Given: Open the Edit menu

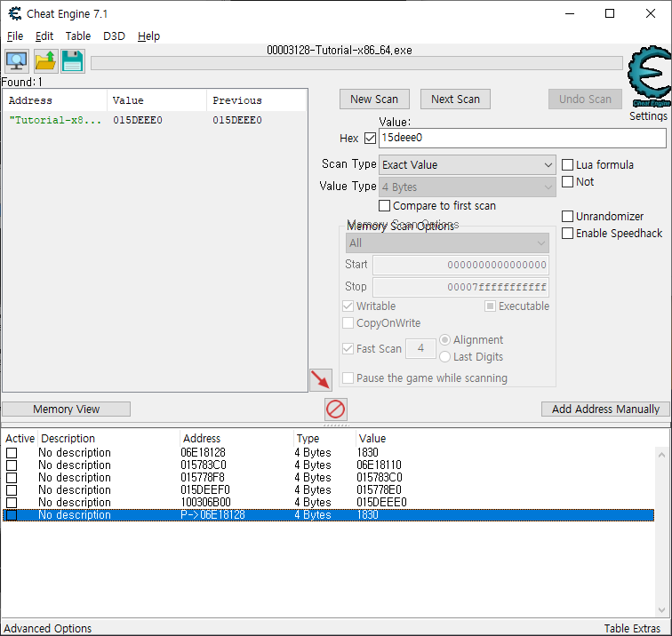Looking at the screenshot, I should [44, 36].
